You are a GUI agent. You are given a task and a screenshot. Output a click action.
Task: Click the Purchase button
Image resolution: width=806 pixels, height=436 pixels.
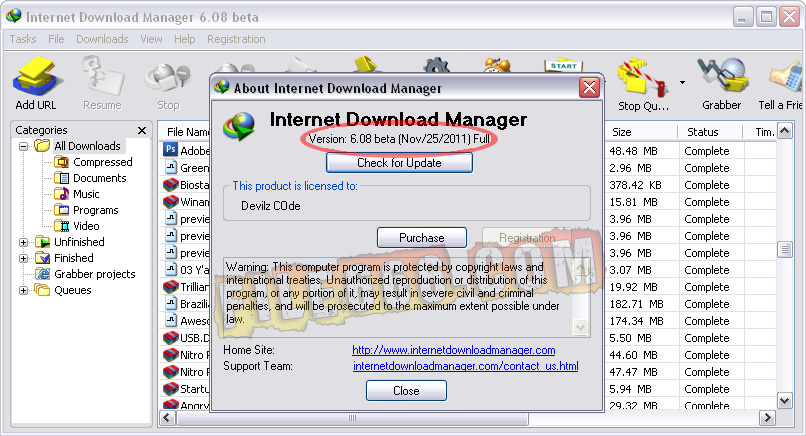422,238
